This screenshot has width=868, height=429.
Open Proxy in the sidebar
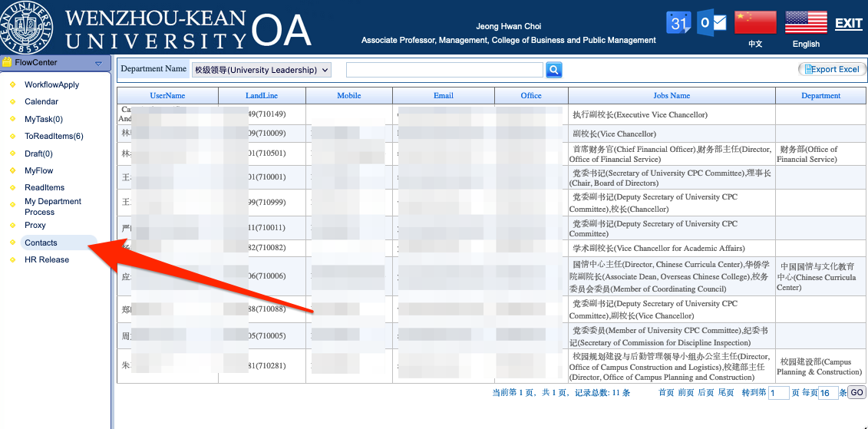coord(35,226)
